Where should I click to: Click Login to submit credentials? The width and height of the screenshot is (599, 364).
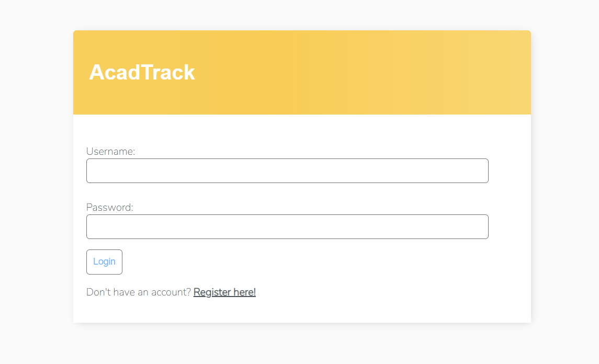point(104,261)
